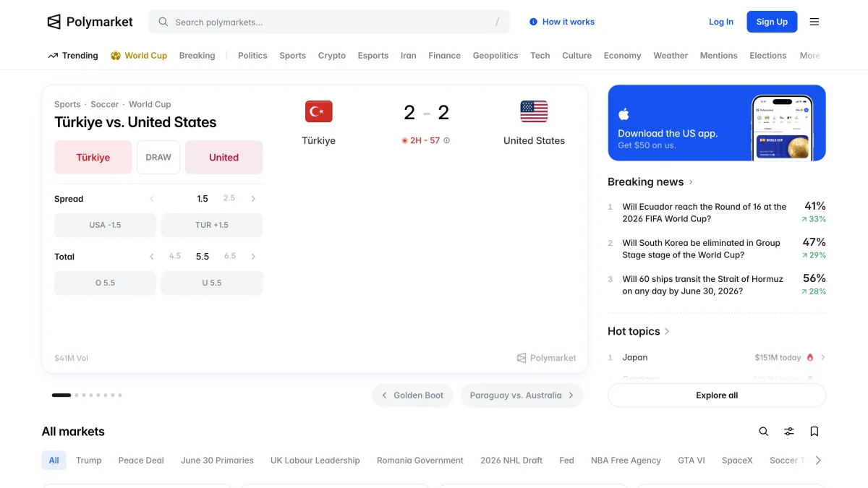
Task: Select the Fed chip
Action: click(x=566, y=461)
